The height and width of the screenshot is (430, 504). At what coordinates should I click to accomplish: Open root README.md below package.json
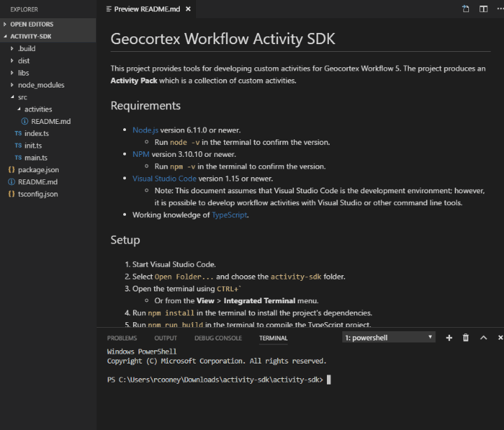tap(48, 182)
